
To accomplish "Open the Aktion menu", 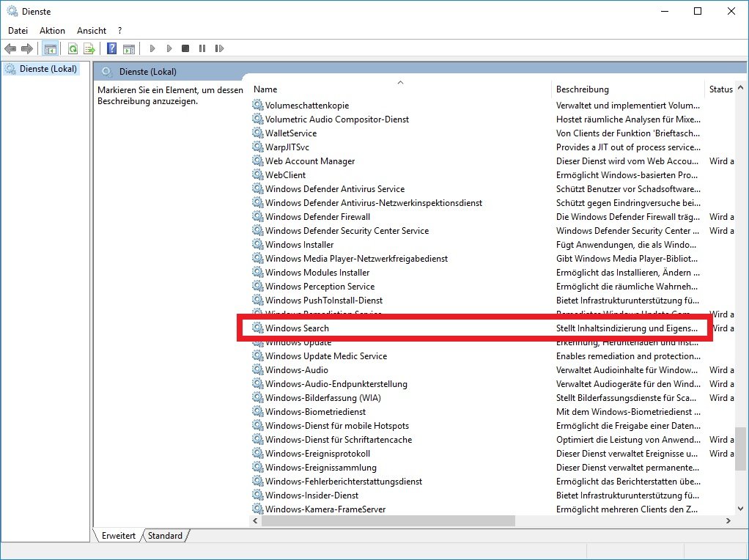I will coord(52,31).
